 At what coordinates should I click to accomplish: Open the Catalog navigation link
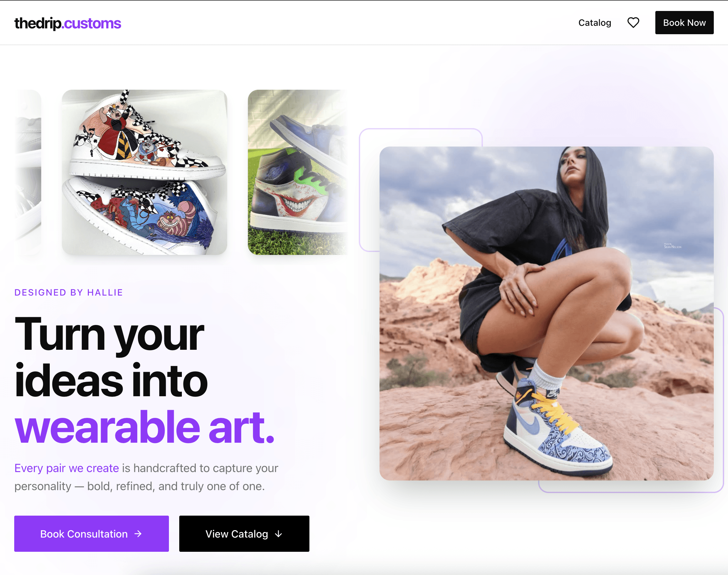595,23
